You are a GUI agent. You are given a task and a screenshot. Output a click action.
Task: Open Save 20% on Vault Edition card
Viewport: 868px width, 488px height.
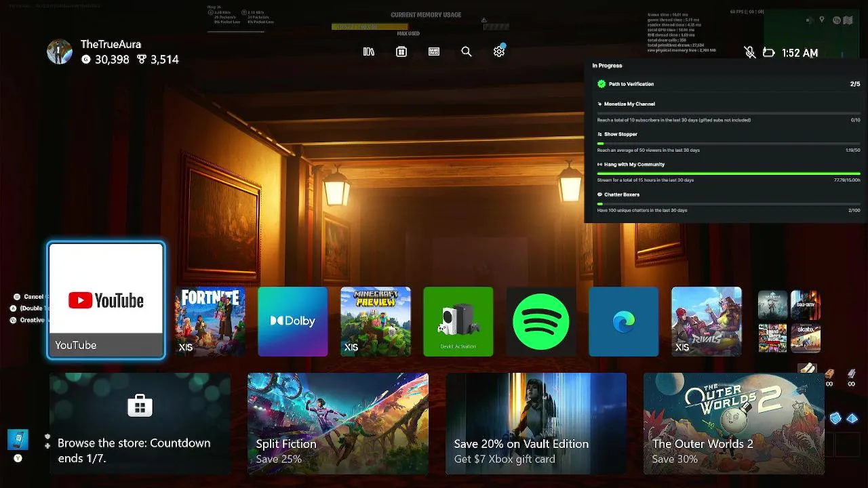pyautogui.click(x=536, y=424)
